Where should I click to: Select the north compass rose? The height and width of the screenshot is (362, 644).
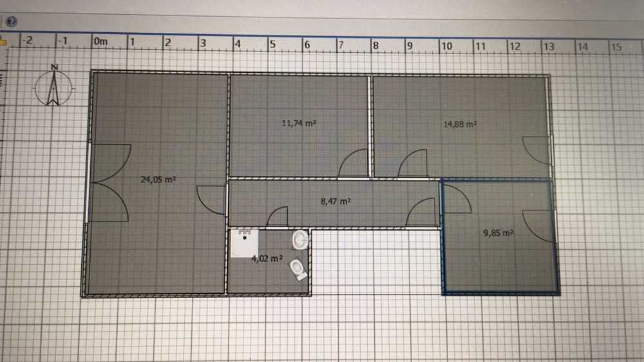(55, 86)
